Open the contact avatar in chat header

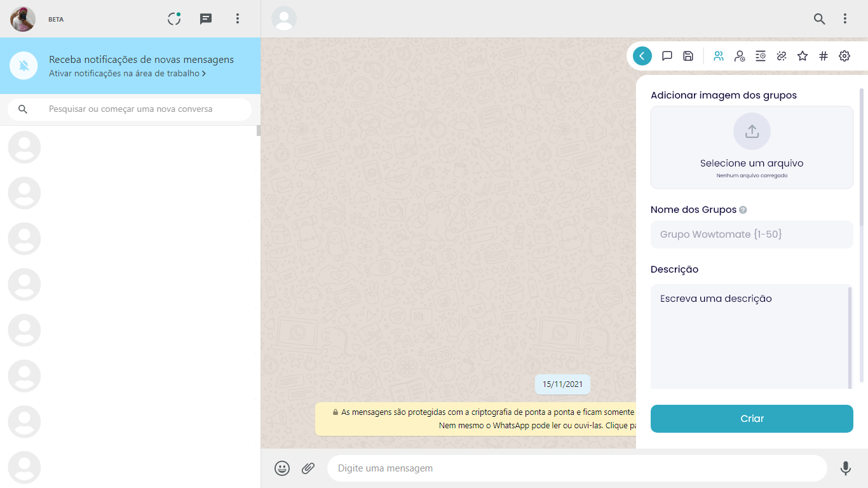pyautogui.click(x=284, y=18)
